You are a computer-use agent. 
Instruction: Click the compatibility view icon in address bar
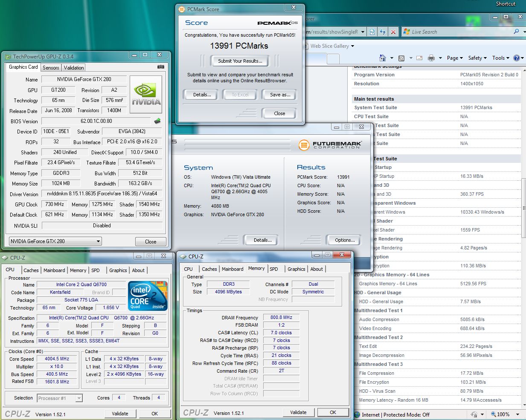click(x=372, y=32)
